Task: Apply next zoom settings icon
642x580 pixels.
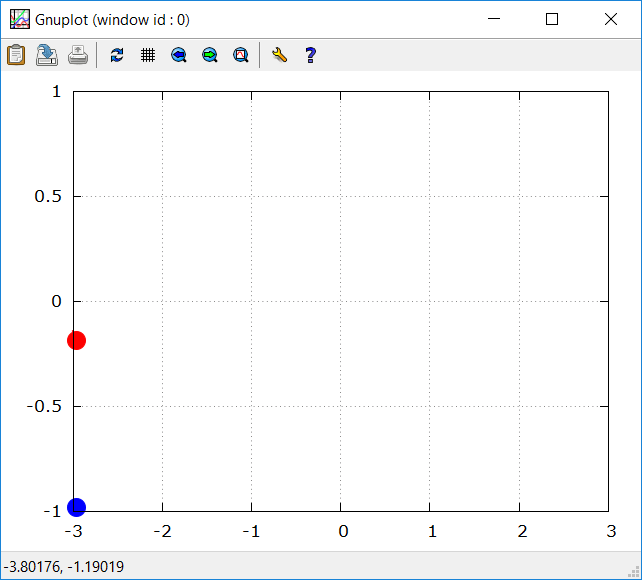Action: (210, 55)
